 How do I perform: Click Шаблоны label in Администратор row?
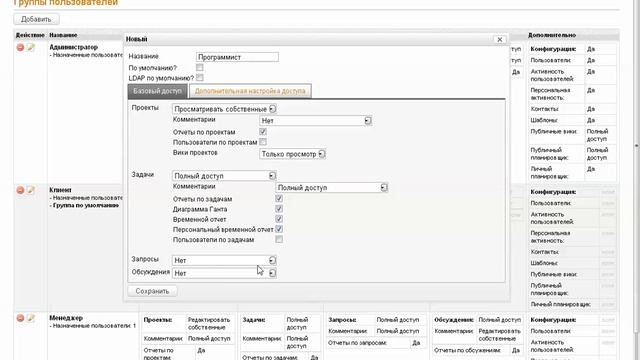click(544, 120)
